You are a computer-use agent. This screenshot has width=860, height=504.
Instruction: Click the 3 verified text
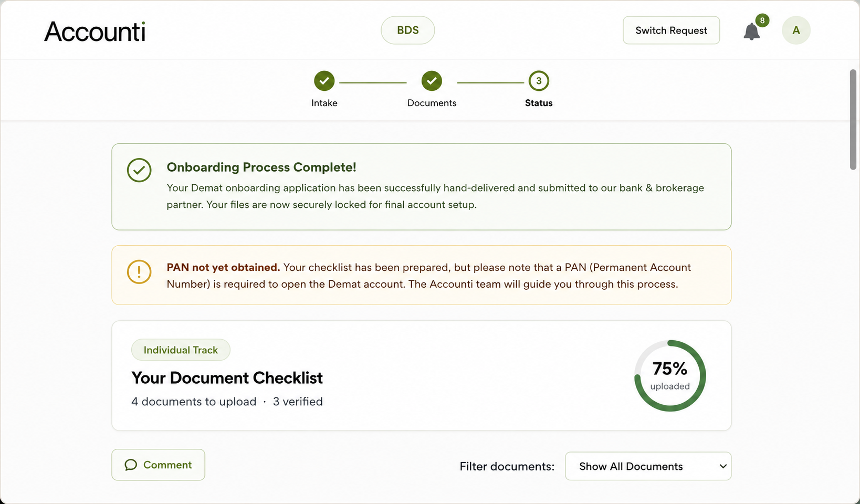pyautogui.click(x=298, y=402)
